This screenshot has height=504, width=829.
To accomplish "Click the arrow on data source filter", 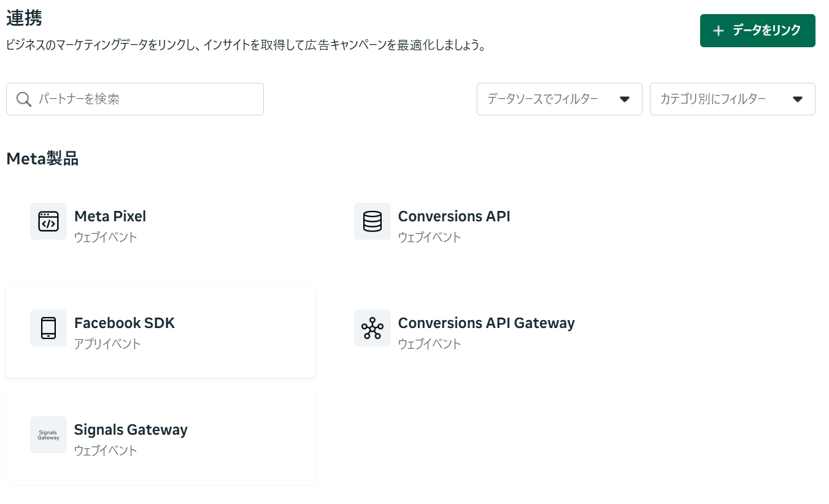I will point(625,99).
